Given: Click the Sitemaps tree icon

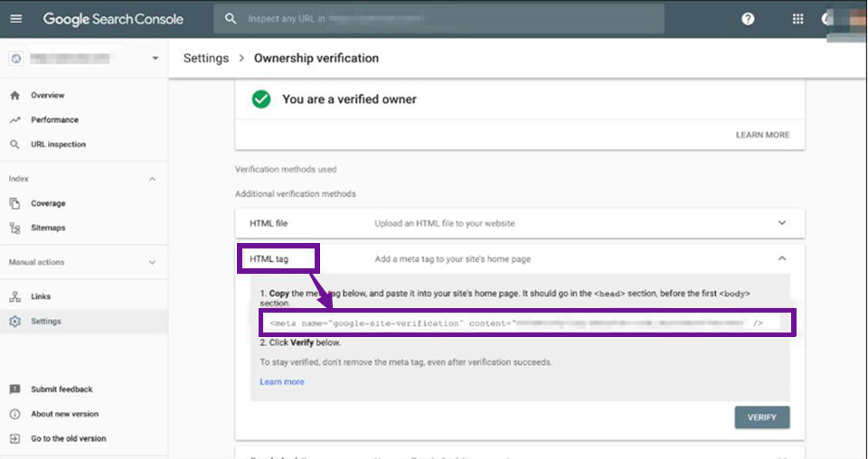Looking at the screenshot, I should click(15, 228).
